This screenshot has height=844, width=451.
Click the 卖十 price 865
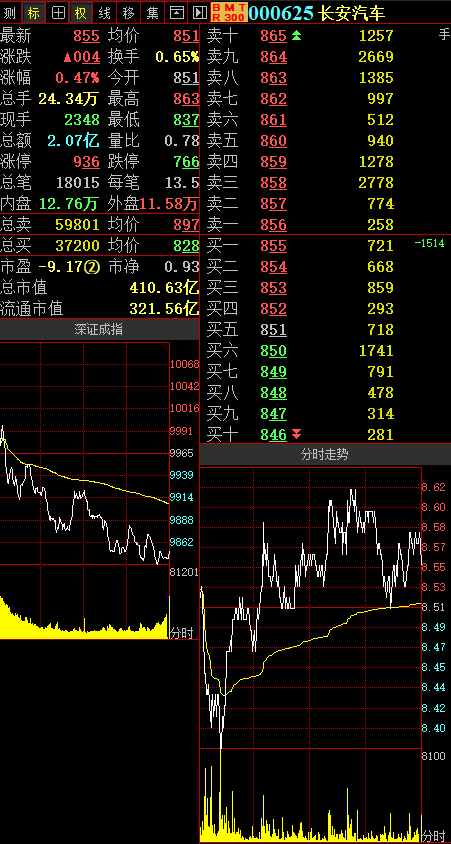pos(273,36)
